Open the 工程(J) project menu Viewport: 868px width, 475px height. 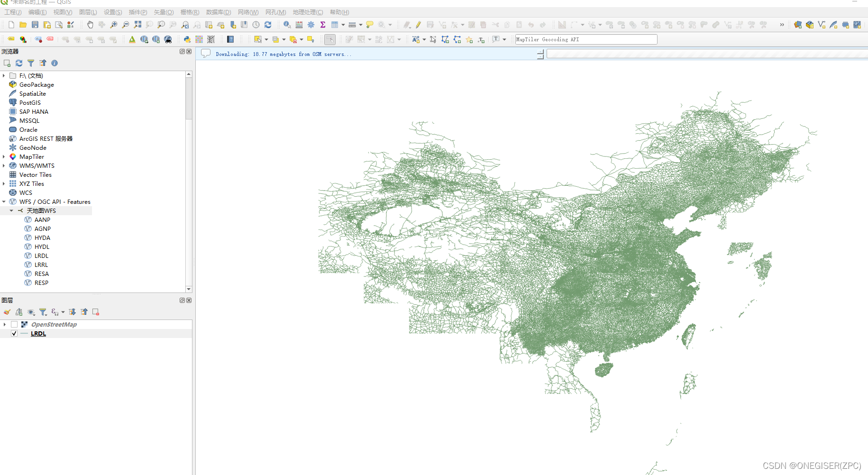(x=13, y=12)
